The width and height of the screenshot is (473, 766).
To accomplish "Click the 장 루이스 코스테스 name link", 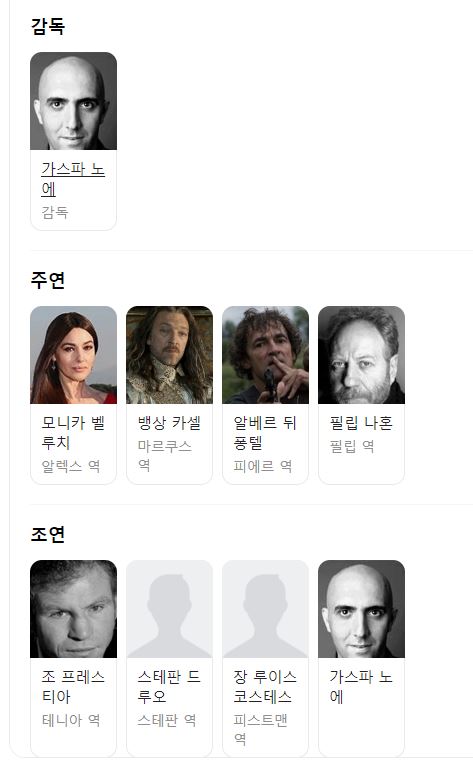I will coord(265,687).
